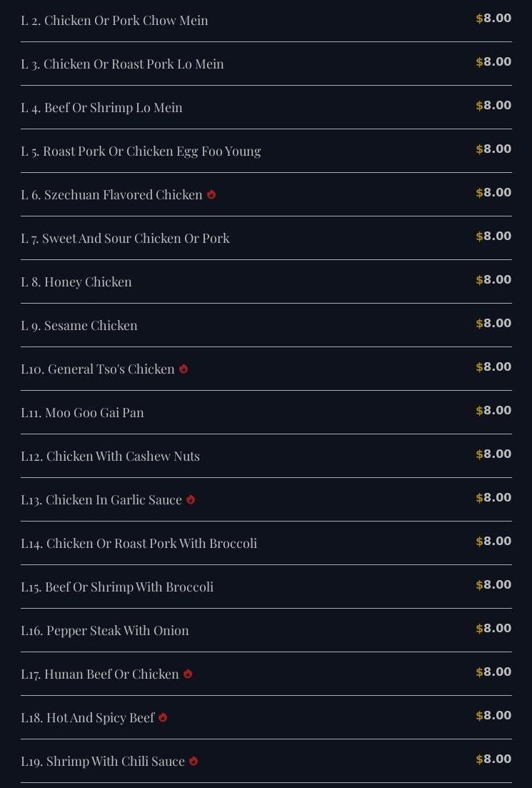Click the $8.00 price for Honey Chicken
The height and width of the screenshot is (788, 532).
[493, 280]
